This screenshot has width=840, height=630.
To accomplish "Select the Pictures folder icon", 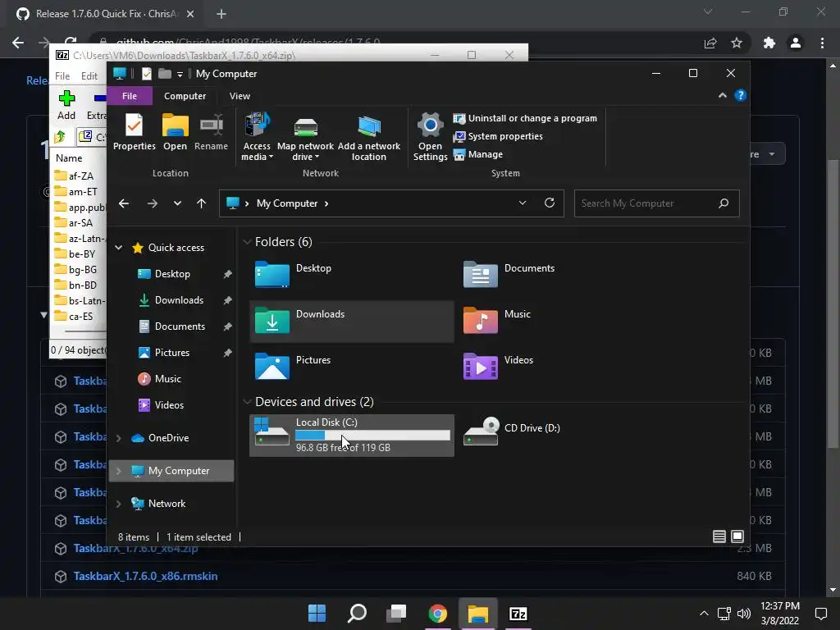I will [272, 367].
